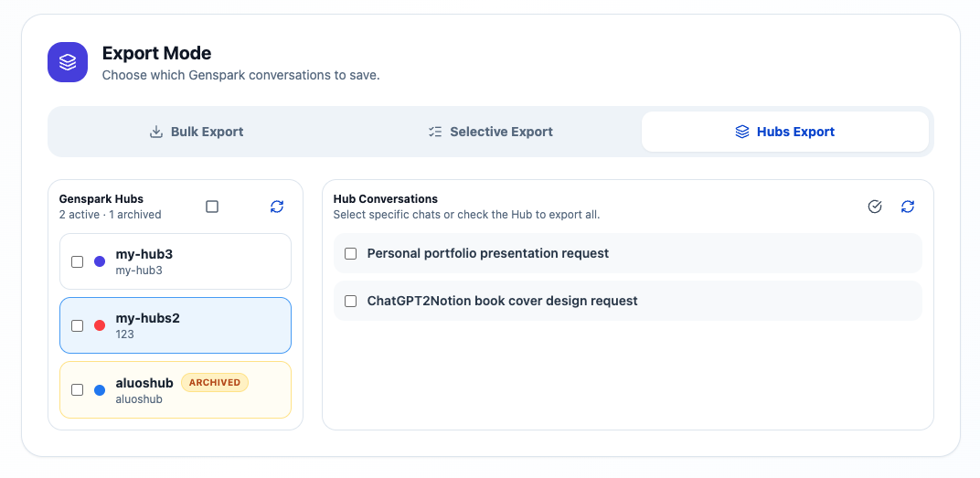The image size is (980, 478).
Task: Click the Genspark Hubs panel title
Action: click(x=101, y=199)
